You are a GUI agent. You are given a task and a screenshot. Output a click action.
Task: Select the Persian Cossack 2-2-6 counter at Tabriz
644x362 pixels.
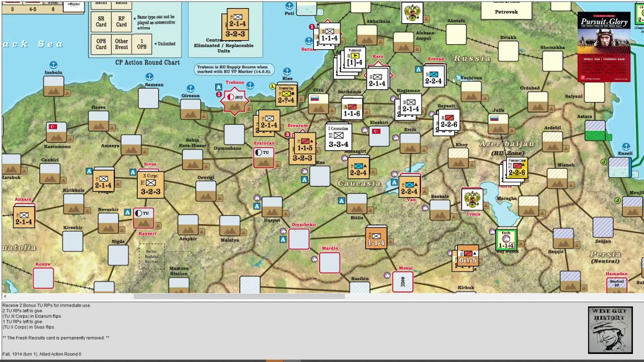coord(517,168)
